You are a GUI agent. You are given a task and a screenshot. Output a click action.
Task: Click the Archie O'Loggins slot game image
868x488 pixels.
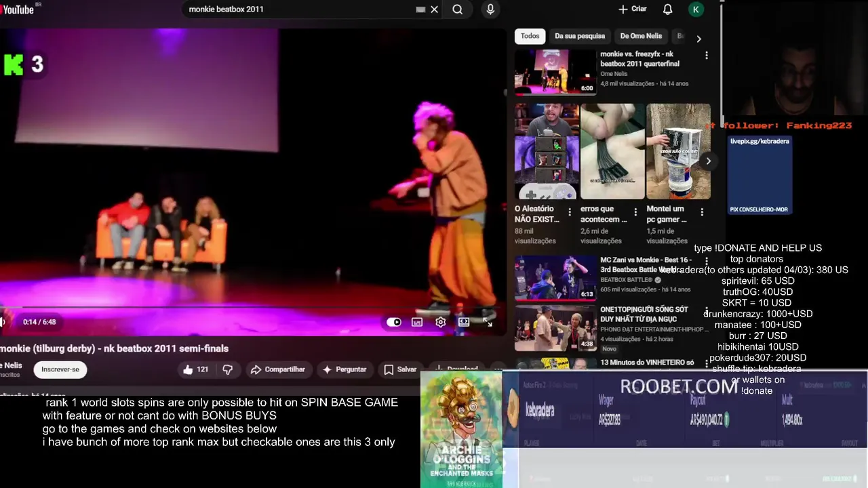tap(461, 430)
